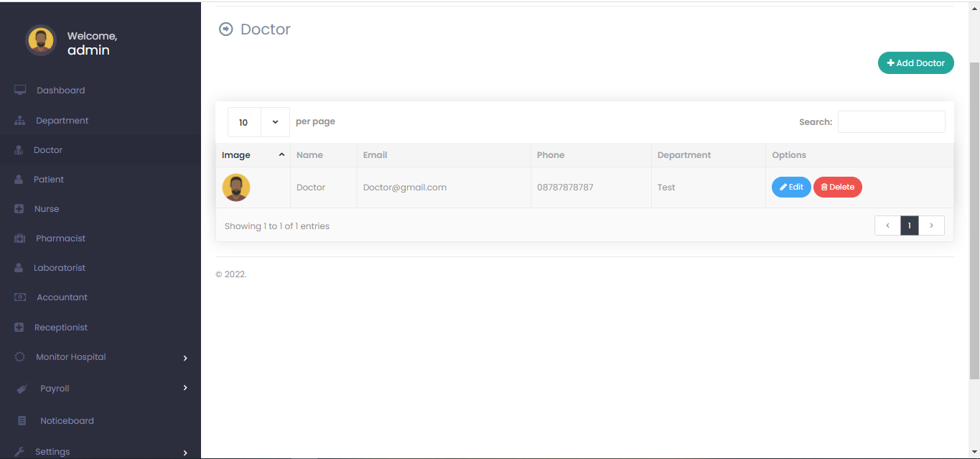Click the Add Doctor button
980x459 pixels.
(915, 62)
